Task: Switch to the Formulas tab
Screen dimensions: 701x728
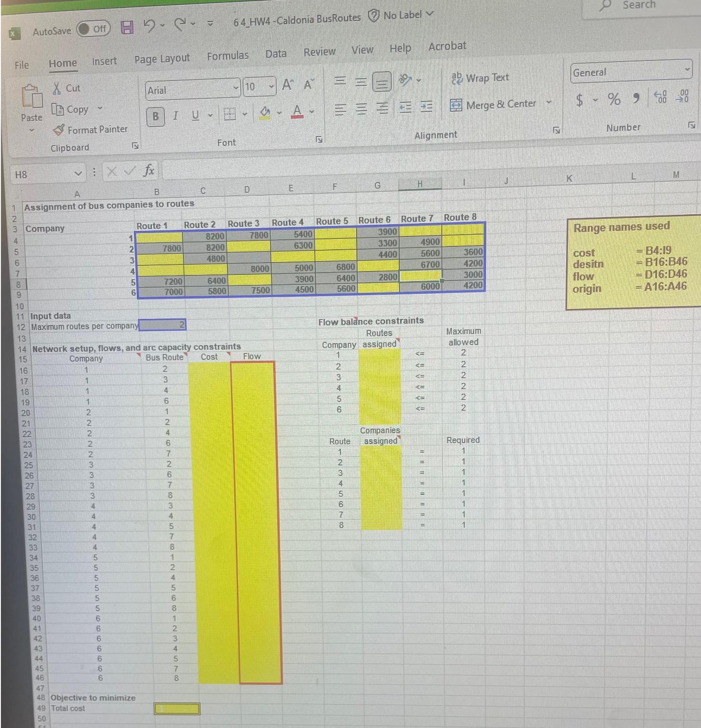Action: pos(227,55)
